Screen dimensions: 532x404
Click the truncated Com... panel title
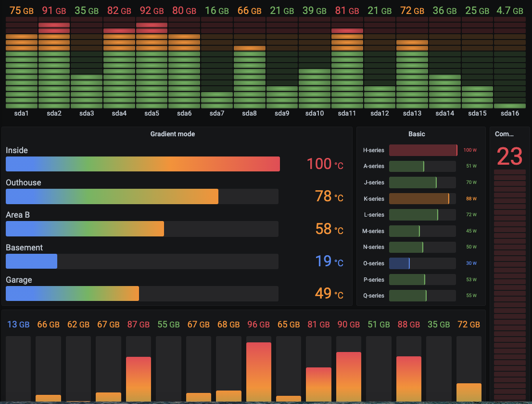coord(504,134)
